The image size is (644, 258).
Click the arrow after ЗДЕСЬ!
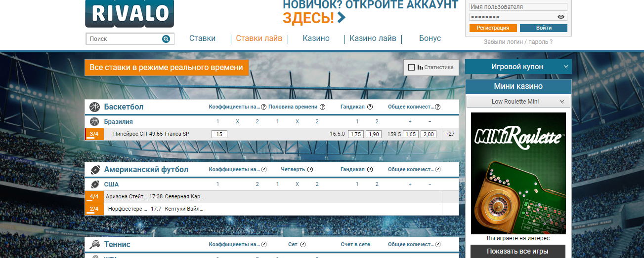[x=341, y=18]
